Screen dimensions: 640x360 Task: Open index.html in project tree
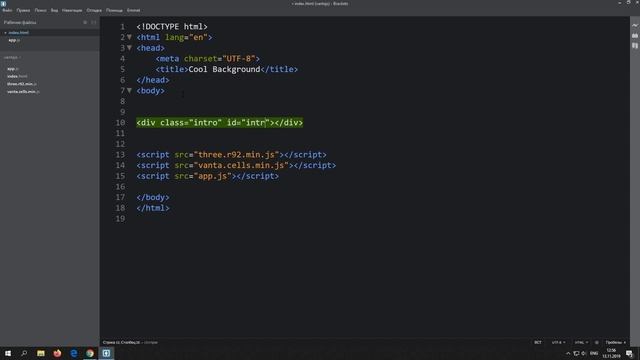[17, 76]
